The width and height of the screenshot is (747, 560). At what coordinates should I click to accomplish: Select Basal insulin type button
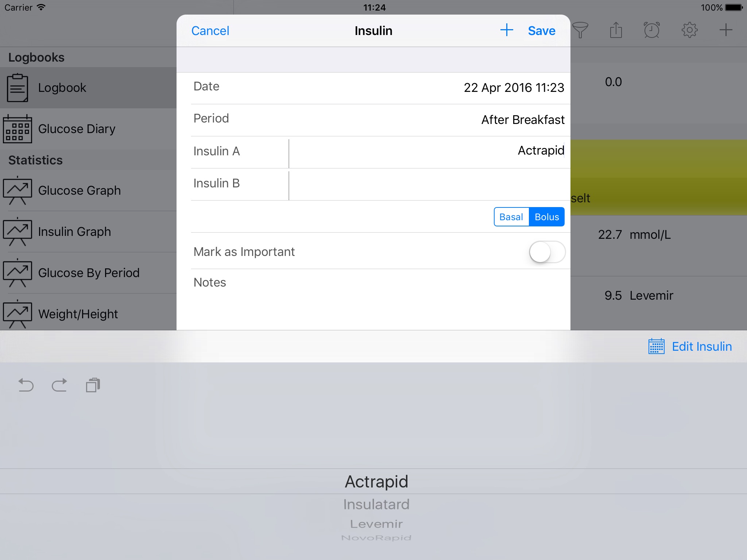511,217
